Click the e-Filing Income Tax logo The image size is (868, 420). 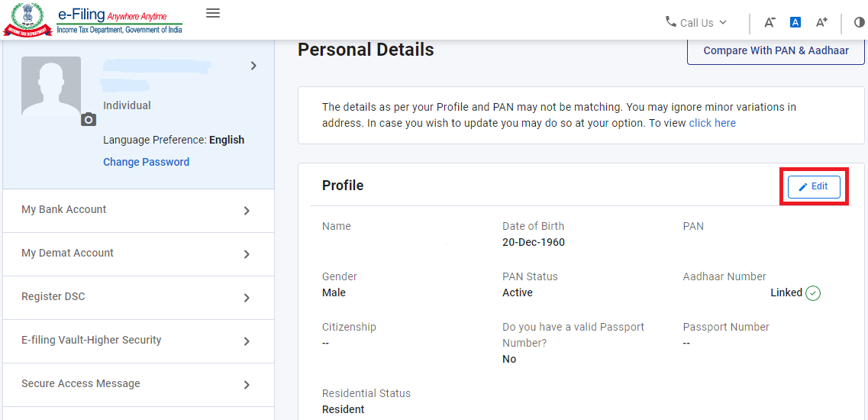[93, 20]
